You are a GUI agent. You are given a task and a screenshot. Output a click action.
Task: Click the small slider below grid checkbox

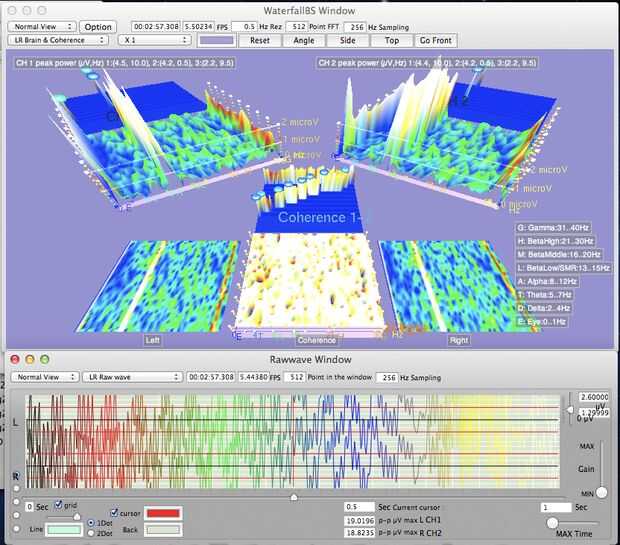pyautogui.click(x=77, y=517)
